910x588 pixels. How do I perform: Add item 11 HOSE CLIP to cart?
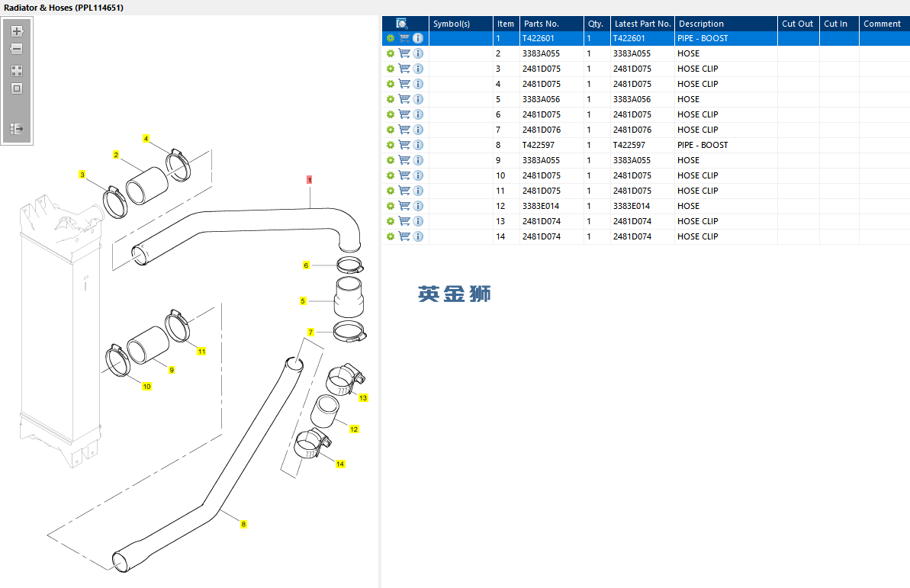404,191
